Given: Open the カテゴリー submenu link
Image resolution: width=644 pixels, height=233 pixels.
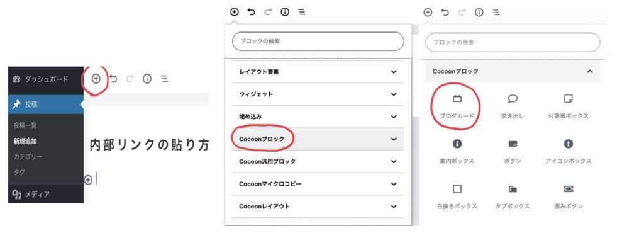Looking at the screenshot, I should [x=28, y=157].
